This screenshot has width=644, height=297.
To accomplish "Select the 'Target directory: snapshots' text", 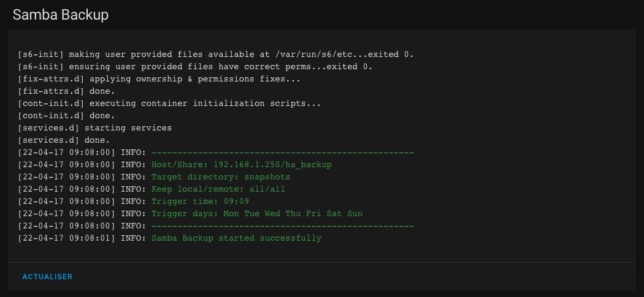I will click(221, 177).
